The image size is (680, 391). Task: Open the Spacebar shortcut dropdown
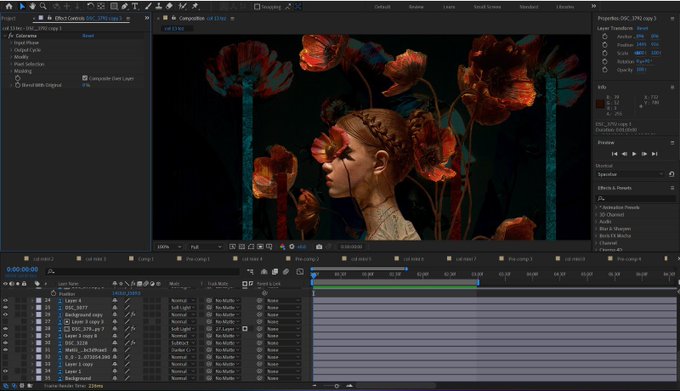pyautogui.click(x=631, y=174)
